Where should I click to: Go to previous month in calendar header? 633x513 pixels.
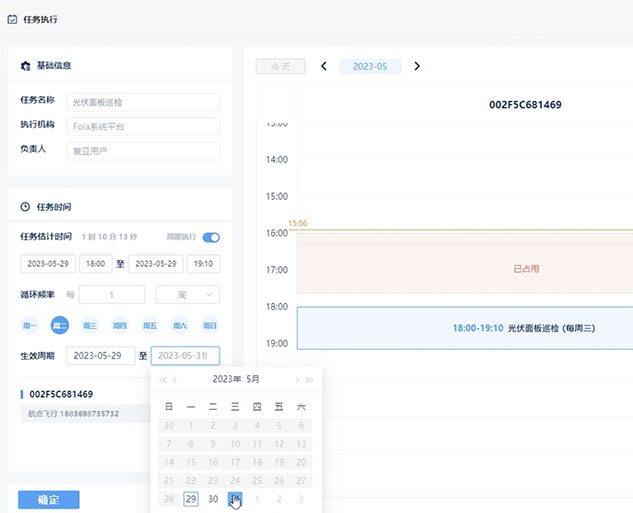pos(323,66)
